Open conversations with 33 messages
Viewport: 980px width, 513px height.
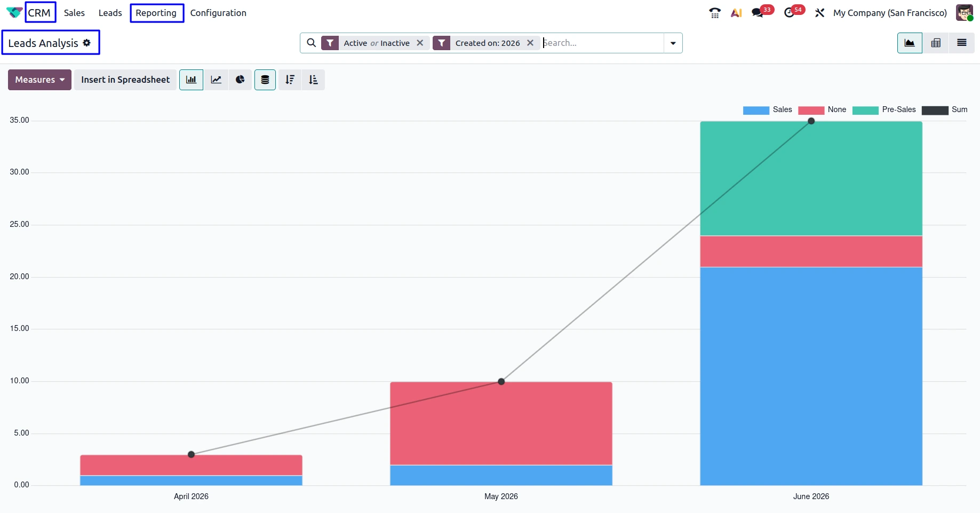click(x=762, y=12)
